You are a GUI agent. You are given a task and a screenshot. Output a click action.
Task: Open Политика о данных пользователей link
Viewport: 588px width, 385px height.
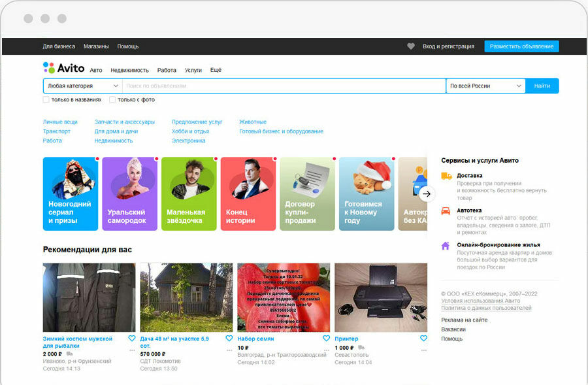(486, 308)
